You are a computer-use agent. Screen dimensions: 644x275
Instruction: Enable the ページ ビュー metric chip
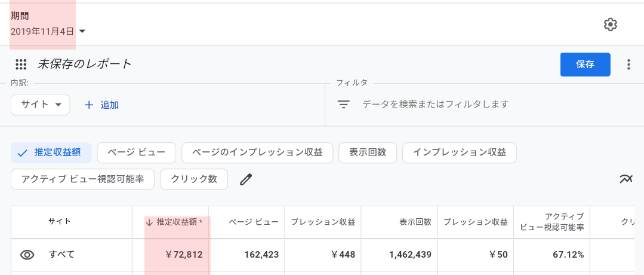pos(136,152)
